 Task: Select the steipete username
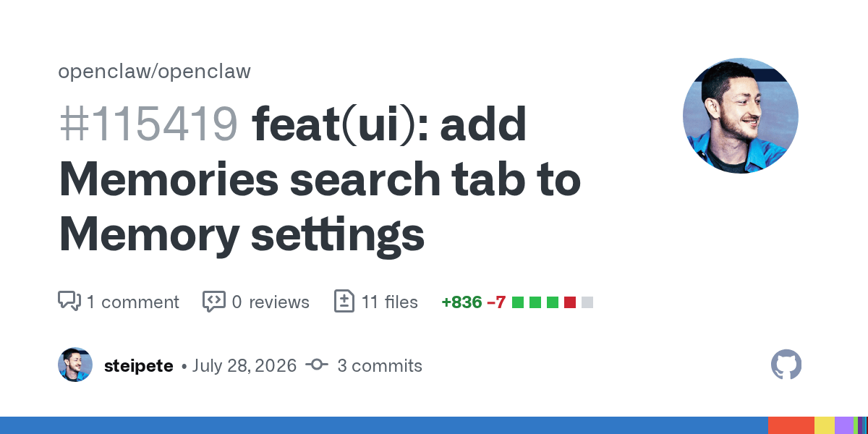[138, 366]
